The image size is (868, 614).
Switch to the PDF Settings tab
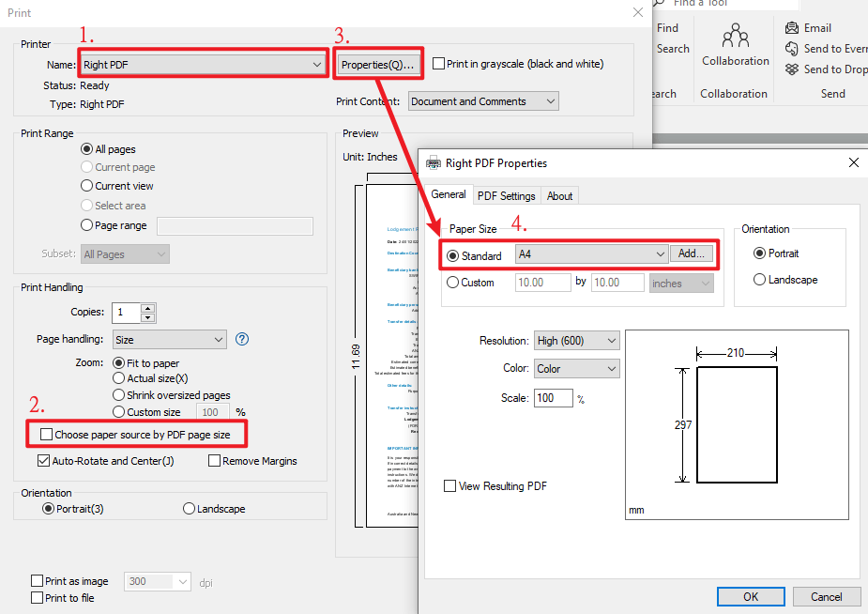[507, 196]
